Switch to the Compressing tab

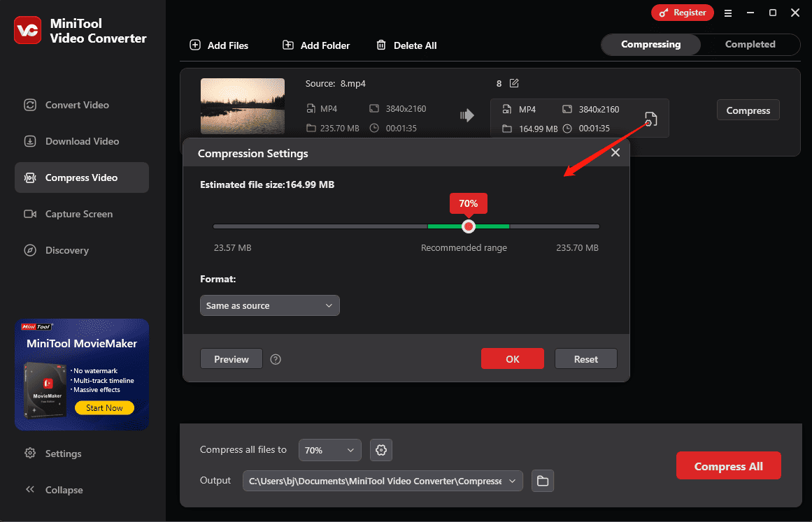651,45
